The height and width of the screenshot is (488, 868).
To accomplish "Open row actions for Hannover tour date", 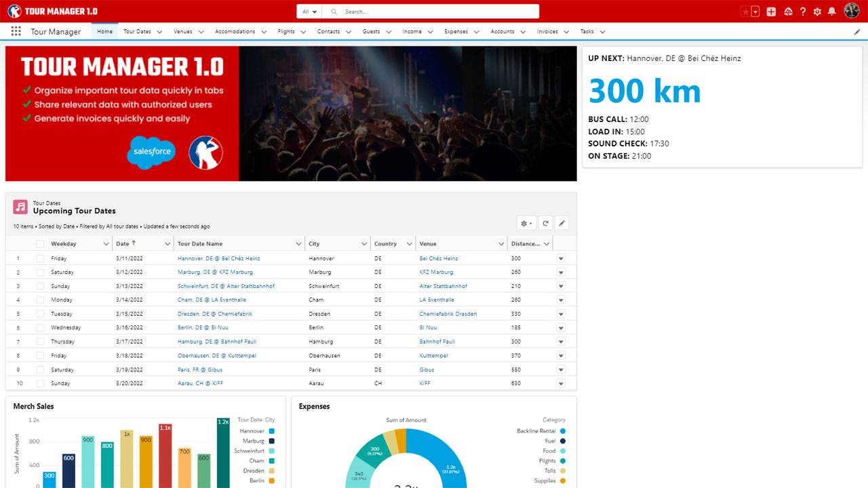I will [x=561, y=258].
